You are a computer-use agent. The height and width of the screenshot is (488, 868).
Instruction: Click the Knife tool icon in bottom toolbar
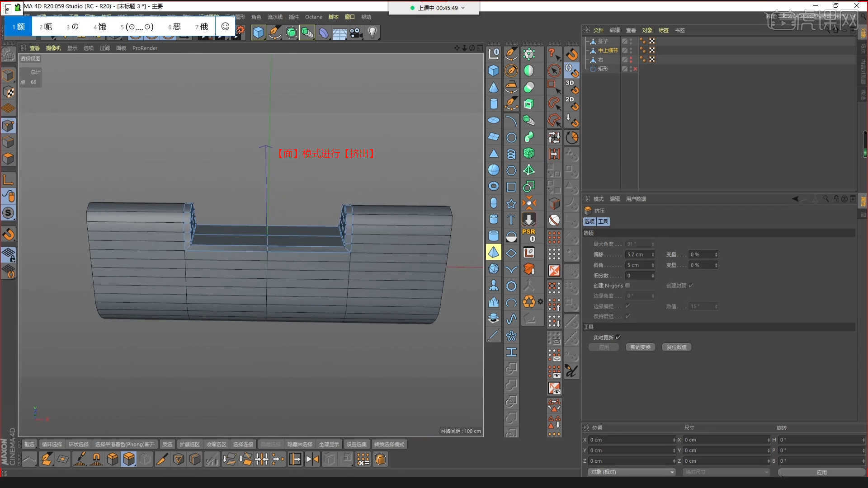(x=161, y=459)
